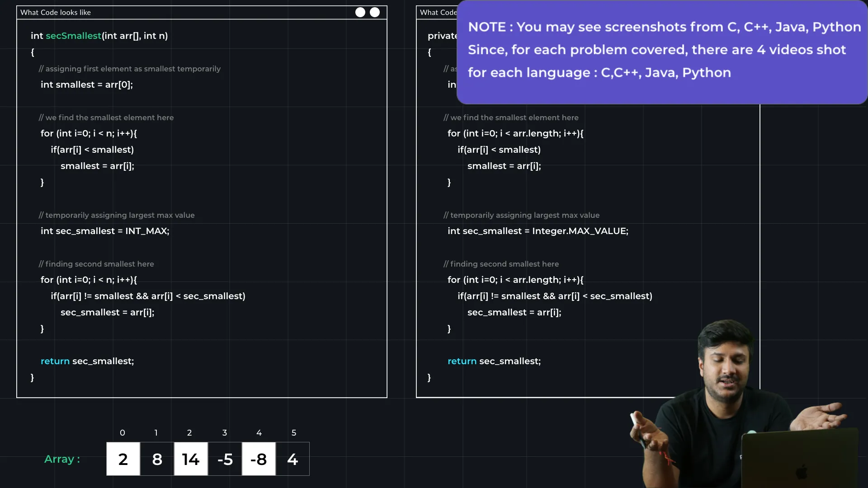Click the 'return' keyword in the right code window

pyautogui.click(x=462, y=361)
